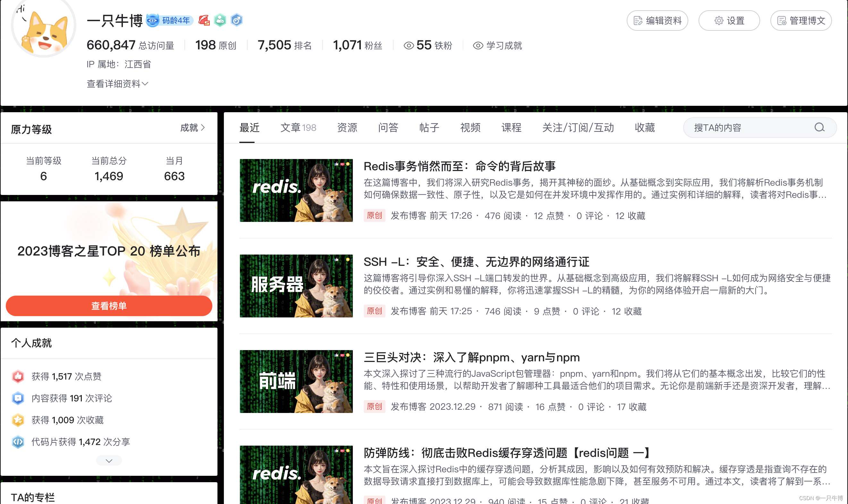
Task: Click the red likes icon in 个人成就
Action: point(18,376)
